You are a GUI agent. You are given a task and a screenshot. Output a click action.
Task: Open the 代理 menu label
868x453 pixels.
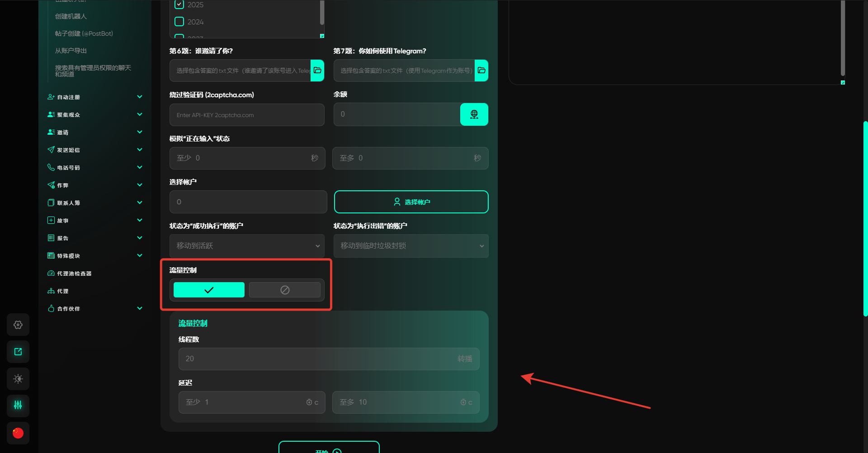pyautogui.click(x=63, y=291)
